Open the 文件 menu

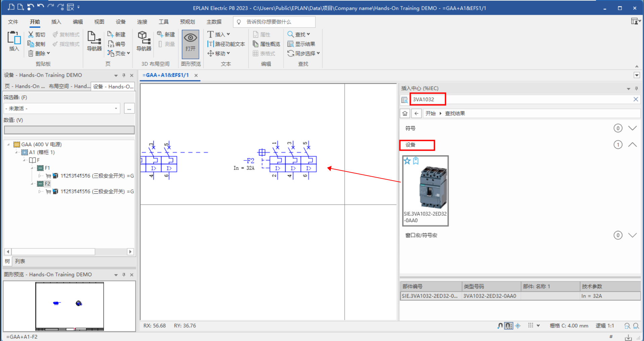click(13, 22)
